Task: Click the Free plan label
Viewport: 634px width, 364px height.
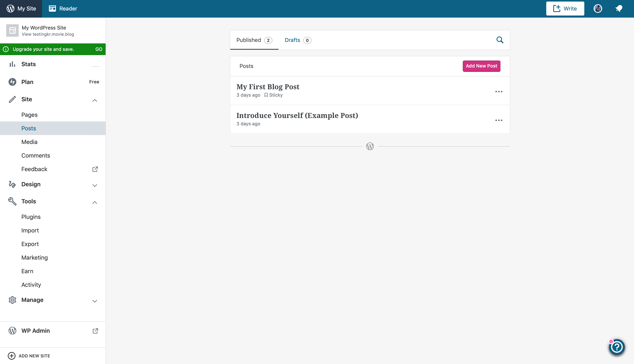Action: click(94, 82)
